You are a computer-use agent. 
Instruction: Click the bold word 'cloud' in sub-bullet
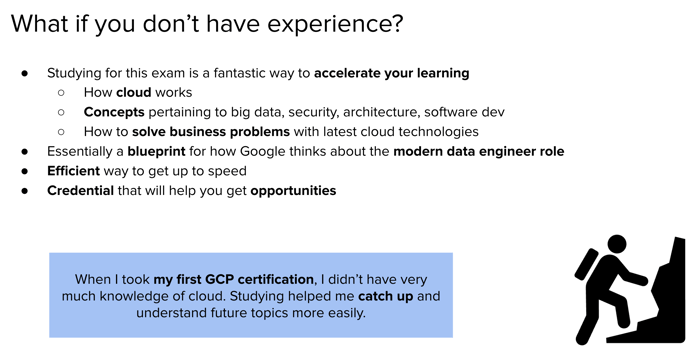click(133, 92)
